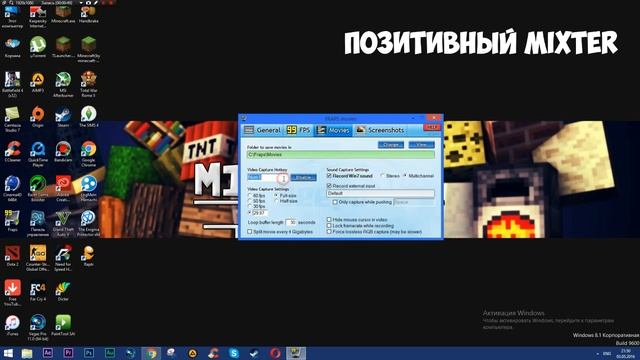Click Disable next to video capture hotkey
The width and height of the screenshot is (640, 360).
click(303, 178)
